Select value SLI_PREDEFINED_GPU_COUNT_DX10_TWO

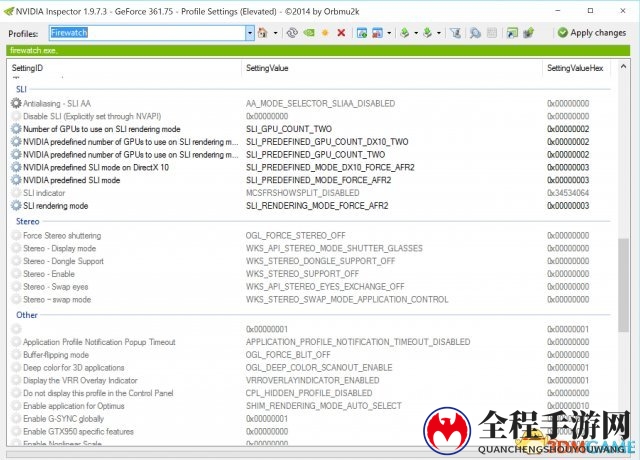click(x=327, y=142)
